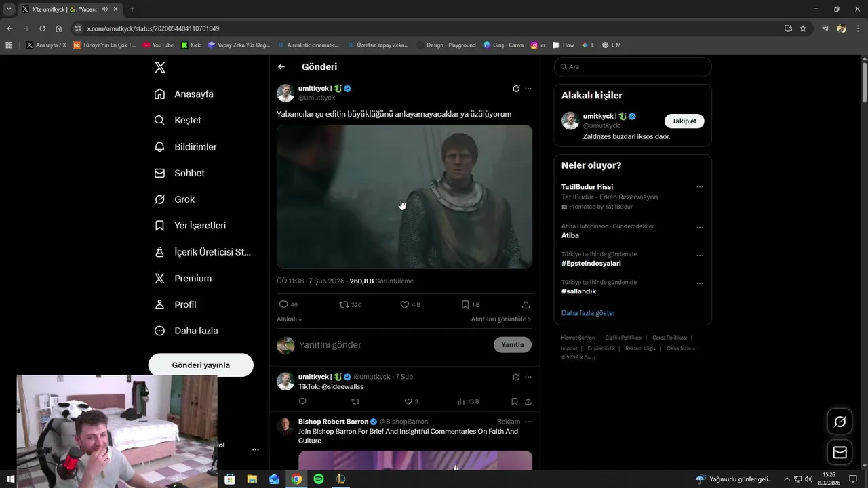Screen dimensions: 868x488
Task: Open Giriş - Canva bookmark
Action: point(503,45)
